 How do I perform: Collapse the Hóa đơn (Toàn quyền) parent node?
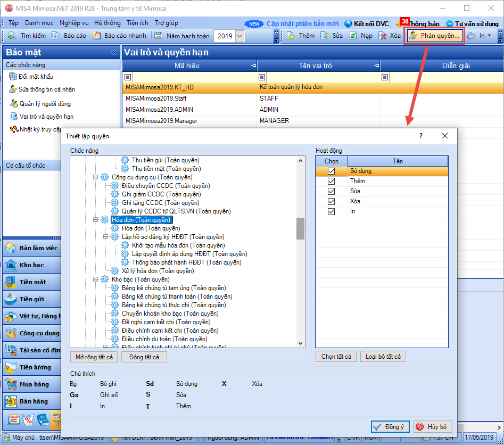[x=95, y=220]
